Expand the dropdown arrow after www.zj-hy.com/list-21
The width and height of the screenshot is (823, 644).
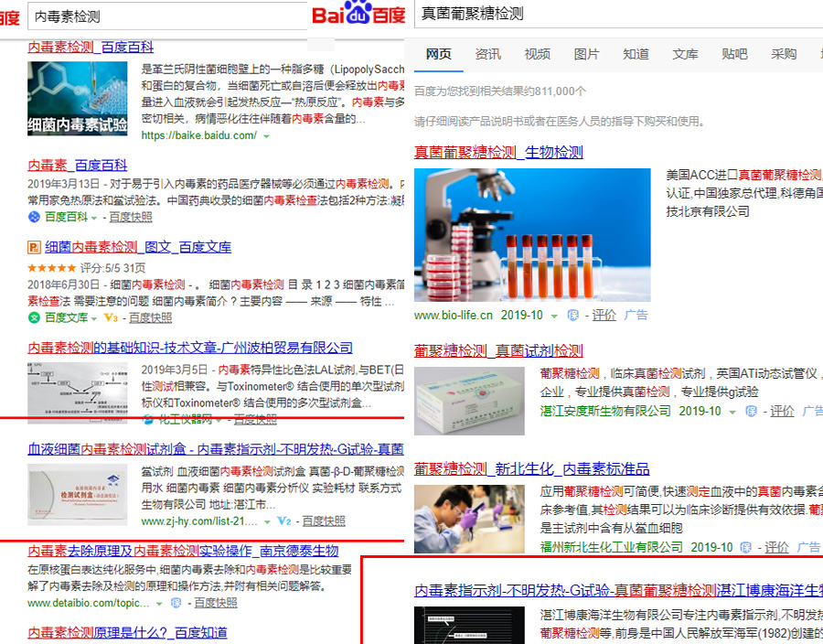267,521
